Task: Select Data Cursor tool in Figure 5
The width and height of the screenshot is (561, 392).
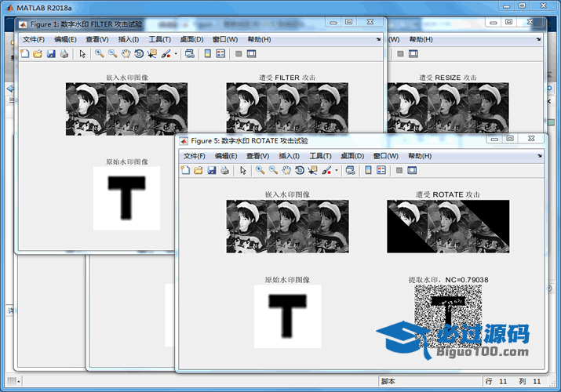Action: click(x=313, y=170)
